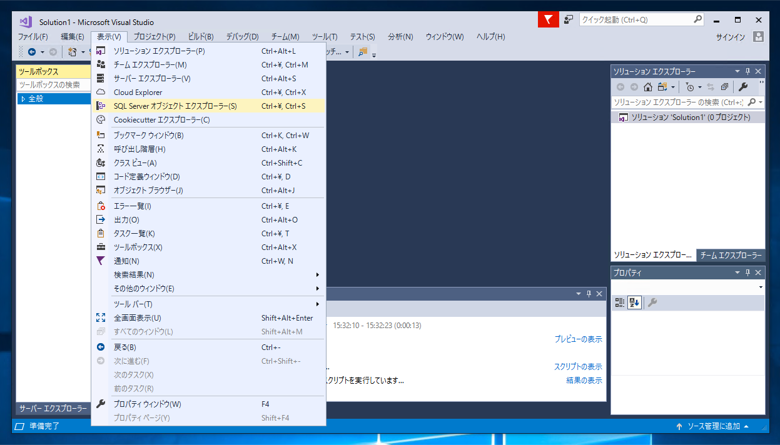Screen dimensions: 780x445
Task: Click the collapse all icon in Solution Explorer
Action: tap(724, 87)
